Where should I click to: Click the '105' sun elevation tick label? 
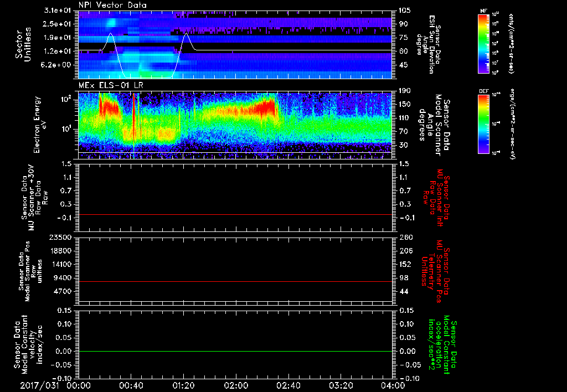coord(405,11)
